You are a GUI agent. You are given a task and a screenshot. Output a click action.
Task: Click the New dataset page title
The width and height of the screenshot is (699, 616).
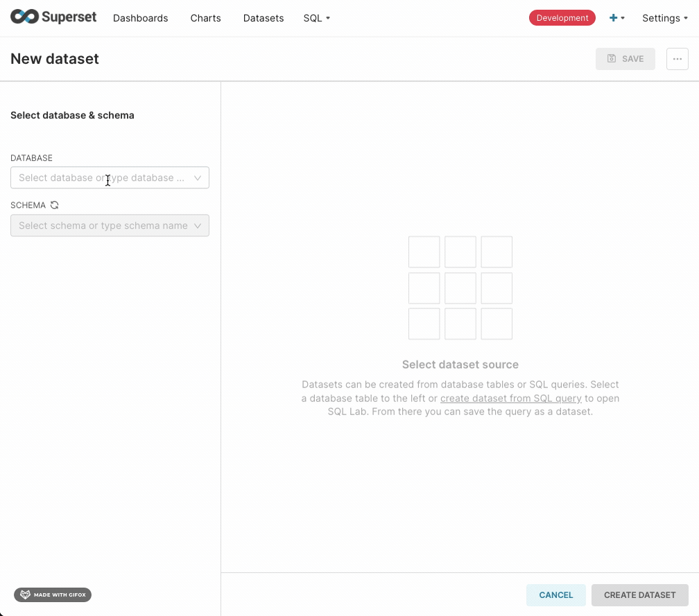point(54,59)
